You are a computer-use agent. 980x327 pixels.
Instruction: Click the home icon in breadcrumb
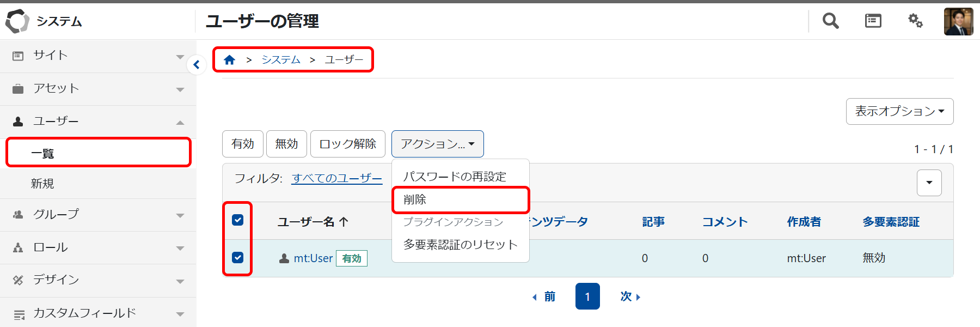click(229, 60)
